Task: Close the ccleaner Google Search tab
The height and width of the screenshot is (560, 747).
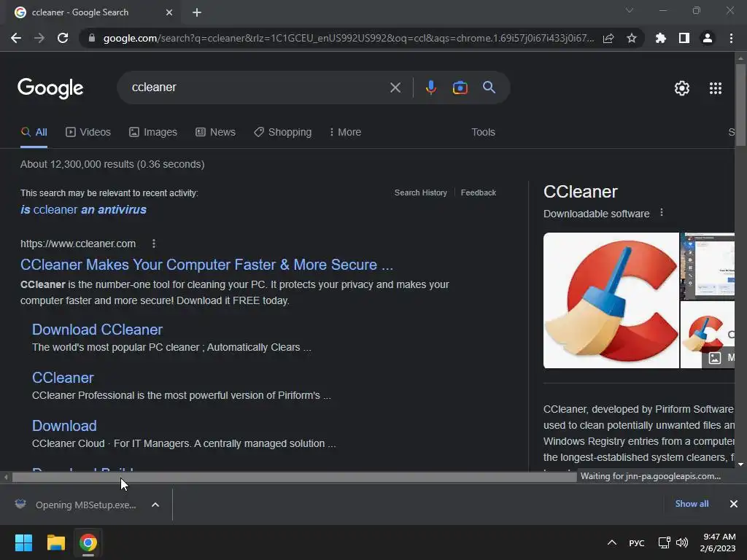Action: 169,12
